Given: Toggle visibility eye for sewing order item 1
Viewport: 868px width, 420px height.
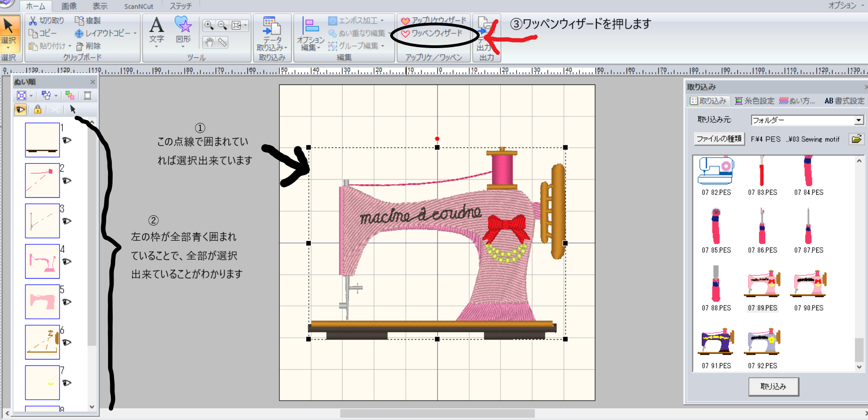Looking at the screenshot, I should (67, 140).
